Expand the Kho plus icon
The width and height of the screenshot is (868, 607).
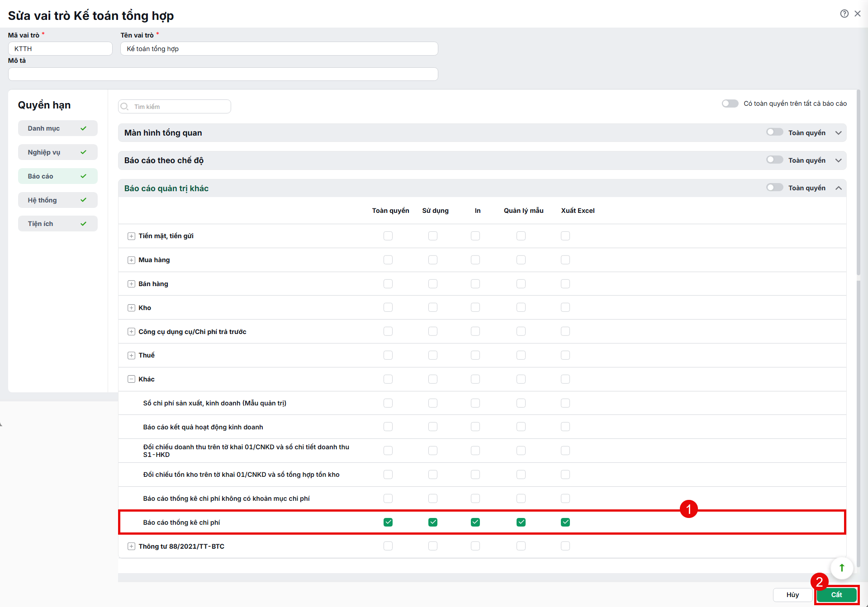(x=131, y=308)
